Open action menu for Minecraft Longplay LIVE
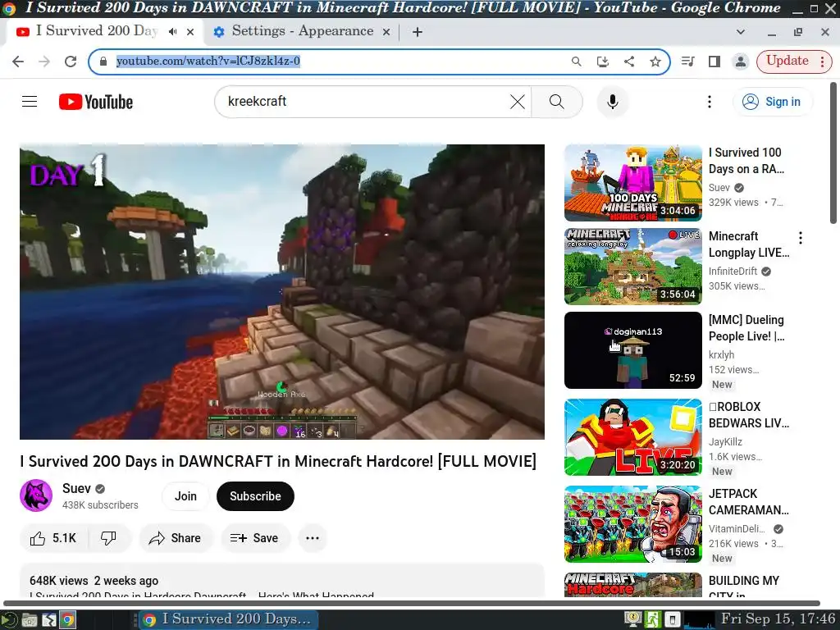The image size is (840, 630). [x=801, y=238]
